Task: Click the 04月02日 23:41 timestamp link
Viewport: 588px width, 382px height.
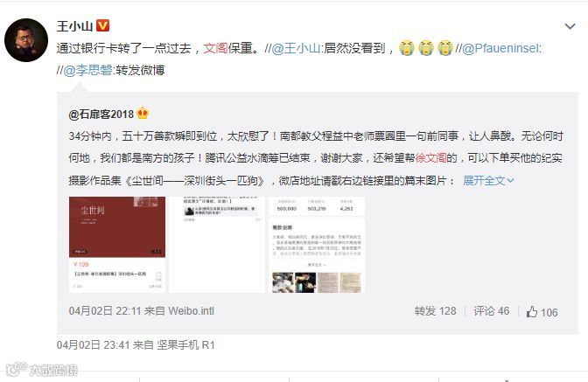Action: [93, 344]
